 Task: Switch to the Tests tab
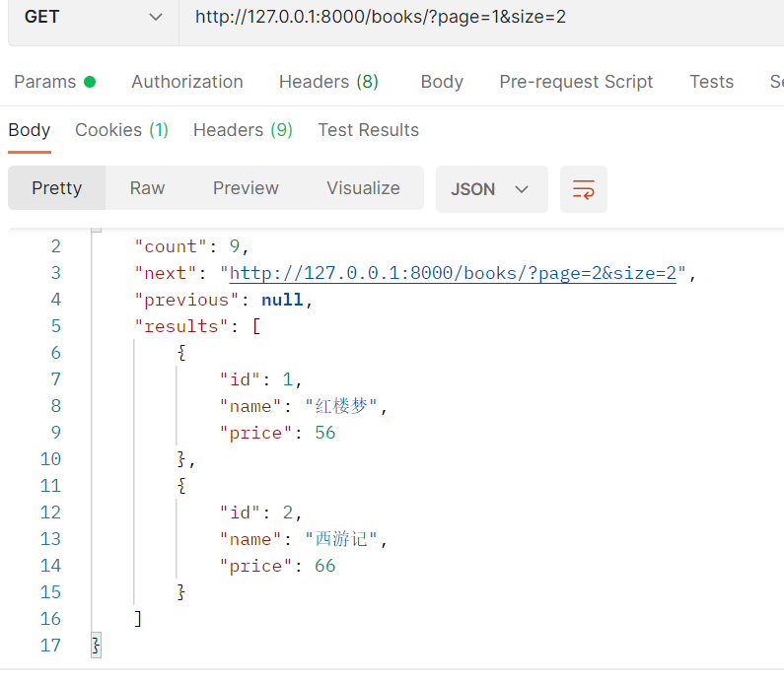712,82
